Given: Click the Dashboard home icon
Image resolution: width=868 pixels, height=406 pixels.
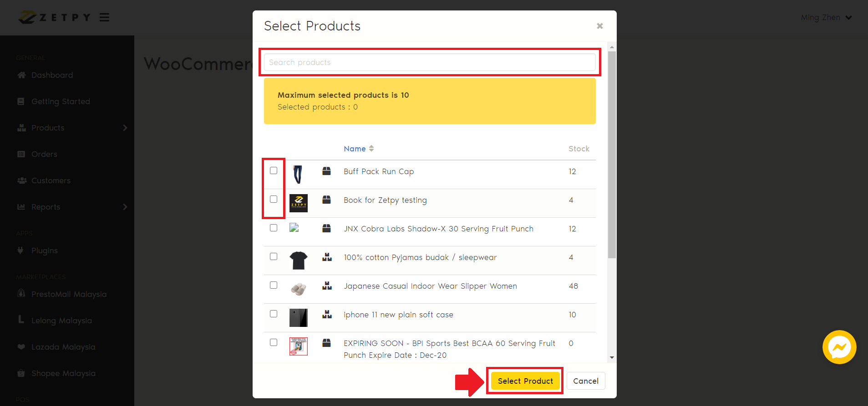Looking at the screenshot, I should (21, 75).
